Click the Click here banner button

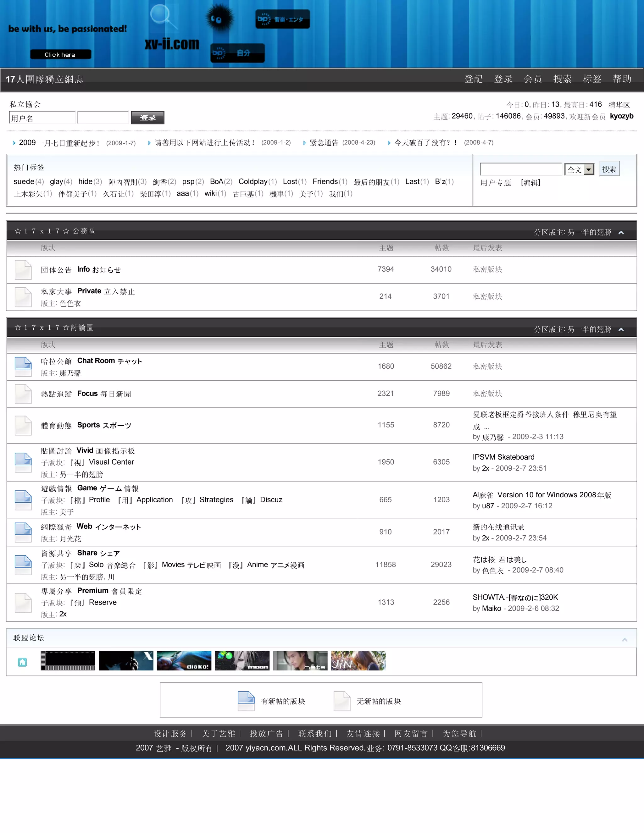click(x=60, y=55)
